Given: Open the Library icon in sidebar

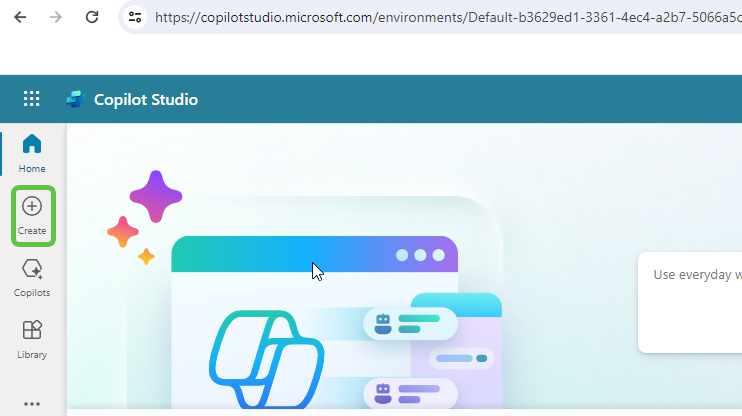Looking at the screenshot, I should click(x=32, y=330).
